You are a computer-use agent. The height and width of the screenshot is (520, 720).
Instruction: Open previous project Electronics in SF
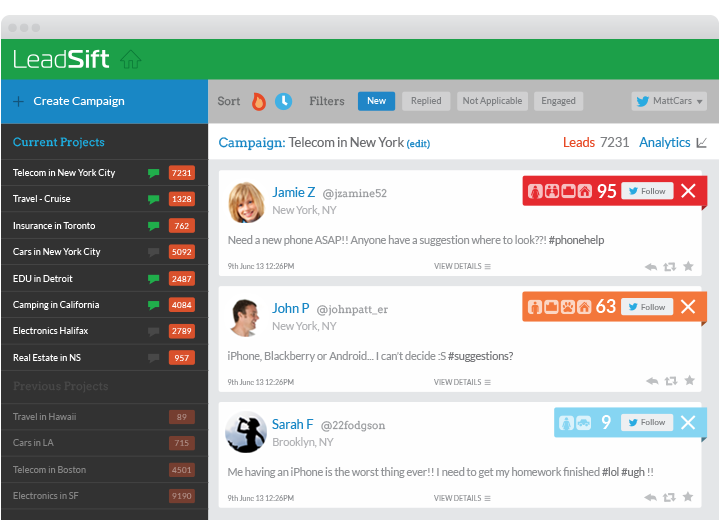[x=105, y=496]
